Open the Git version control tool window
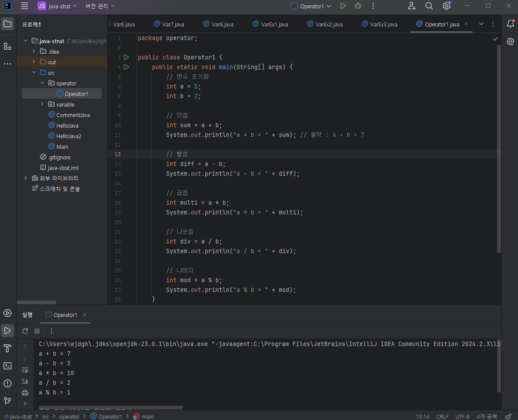Viewport: 518px width, 420px height. [7, 401]
